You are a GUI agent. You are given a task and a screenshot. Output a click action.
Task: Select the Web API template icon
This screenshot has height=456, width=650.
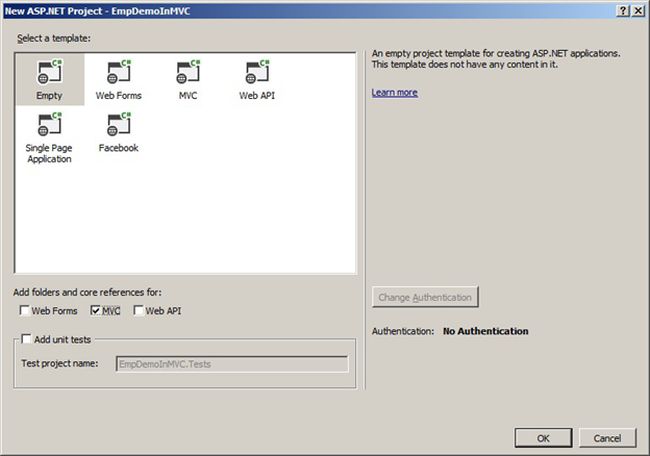click(257, 72)
